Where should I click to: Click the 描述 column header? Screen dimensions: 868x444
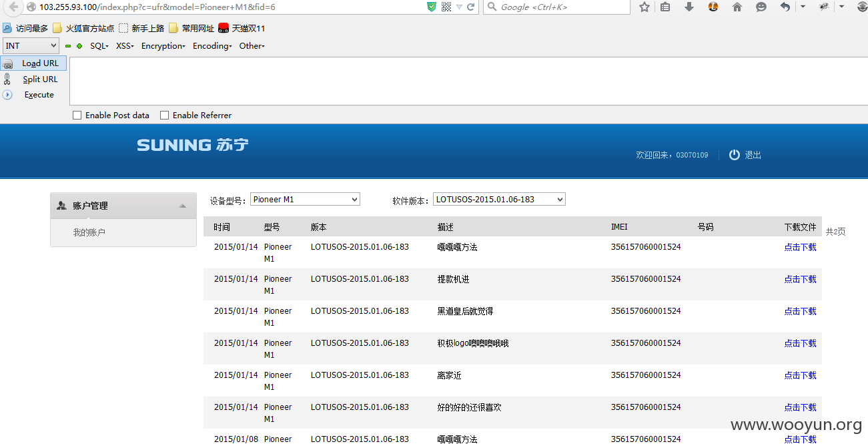coord(446,227)
